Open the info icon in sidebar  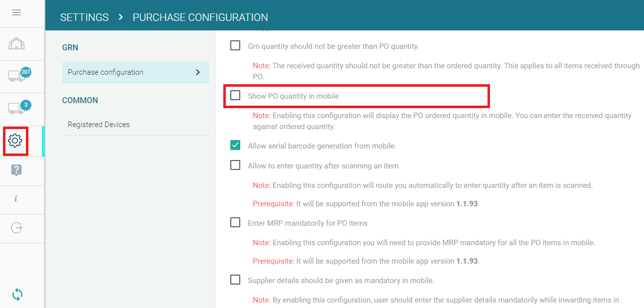point(16,199)
